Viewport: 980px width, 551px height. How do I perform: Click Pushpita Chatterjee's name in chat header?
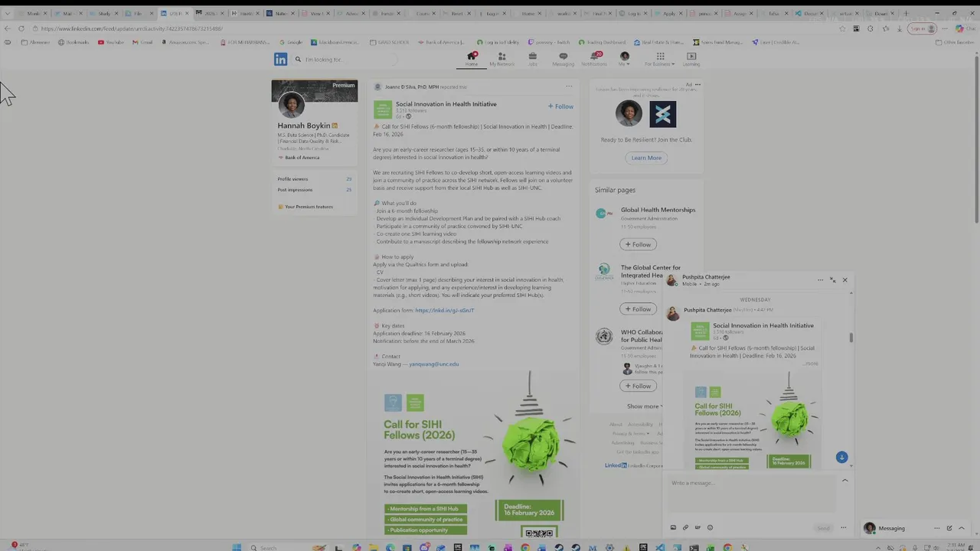706,277
